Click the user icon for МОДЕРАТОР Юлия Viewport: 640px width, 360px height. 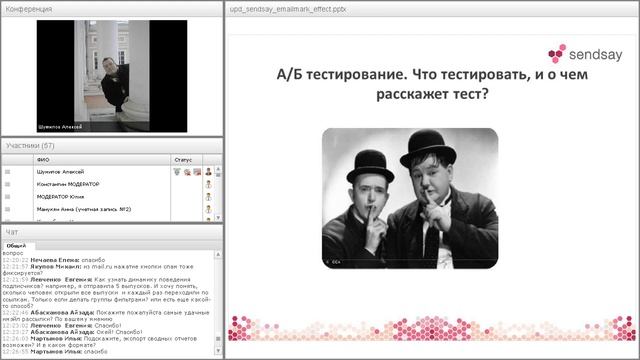(208, 197)
